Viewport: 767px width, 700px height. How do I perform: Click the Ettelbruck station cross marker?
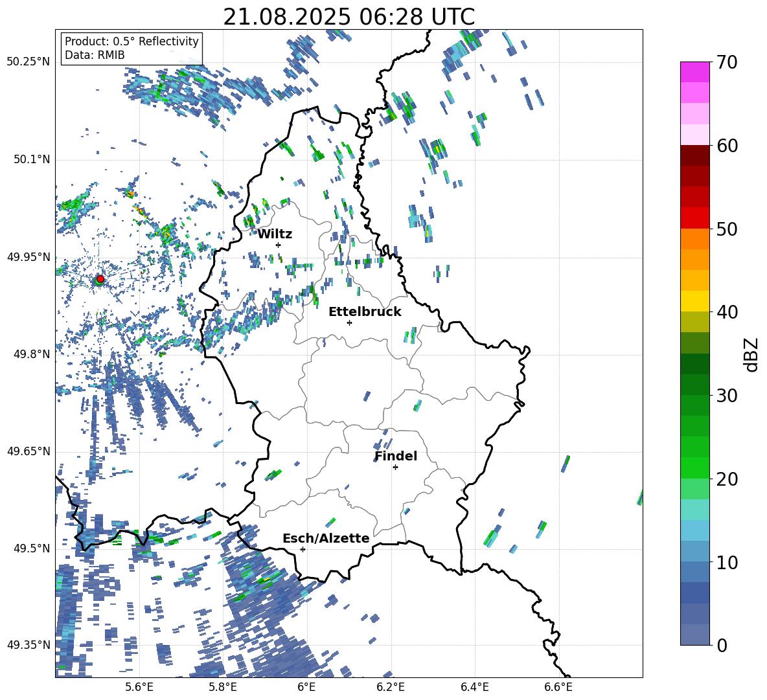pyautogui.click(x=349, y=322)
